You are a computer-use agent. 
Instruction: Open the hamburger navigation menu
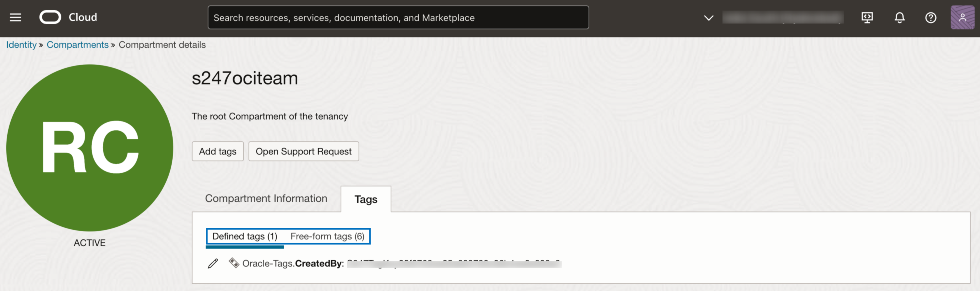click(x=15, y=18)
